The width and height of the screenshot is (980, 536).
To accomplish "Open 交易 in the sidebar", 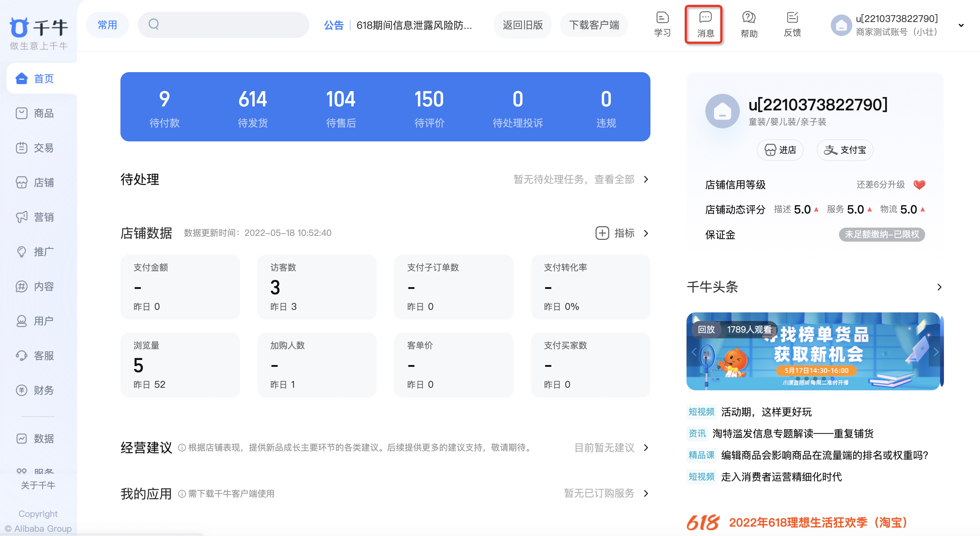I will coord(35,148).
